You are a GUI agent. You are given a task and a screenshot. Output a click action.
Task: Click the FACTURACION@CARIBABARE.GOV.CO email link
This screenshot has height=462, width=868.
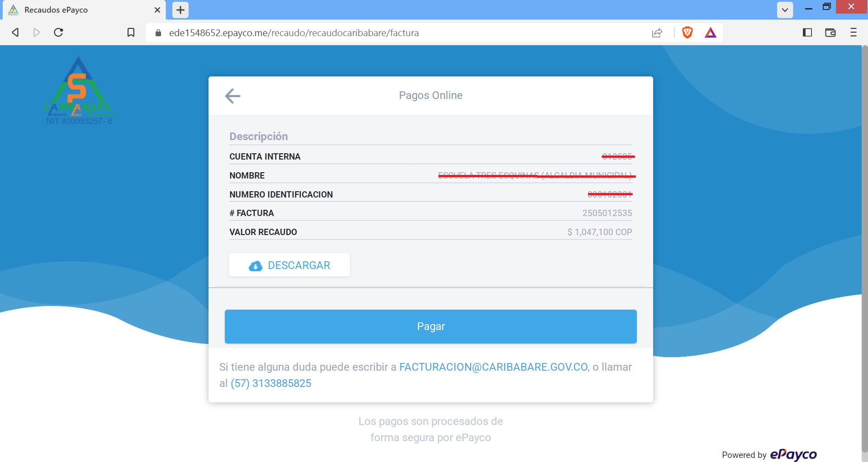493,367
